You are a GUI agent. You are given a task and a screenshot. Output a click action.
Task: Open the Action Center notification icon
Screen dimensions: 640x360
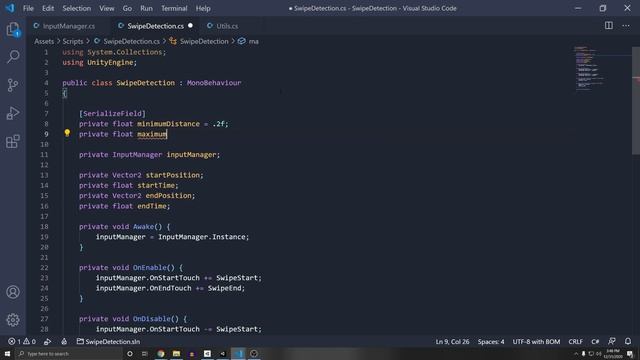pyautogui.click(x=630, y=354)
